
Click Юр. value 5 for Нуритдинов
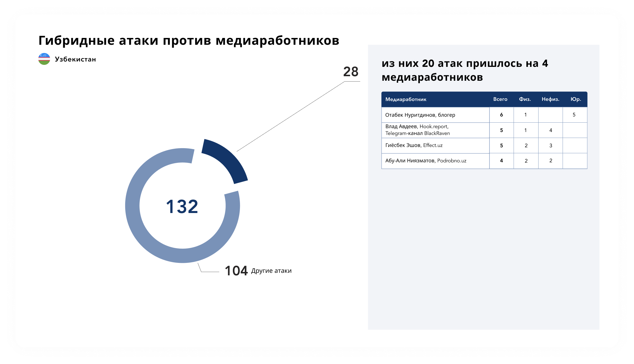point(574,115)
